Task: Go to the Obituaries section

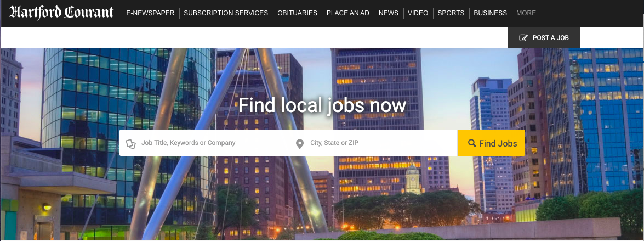Action: pos(298,13)
